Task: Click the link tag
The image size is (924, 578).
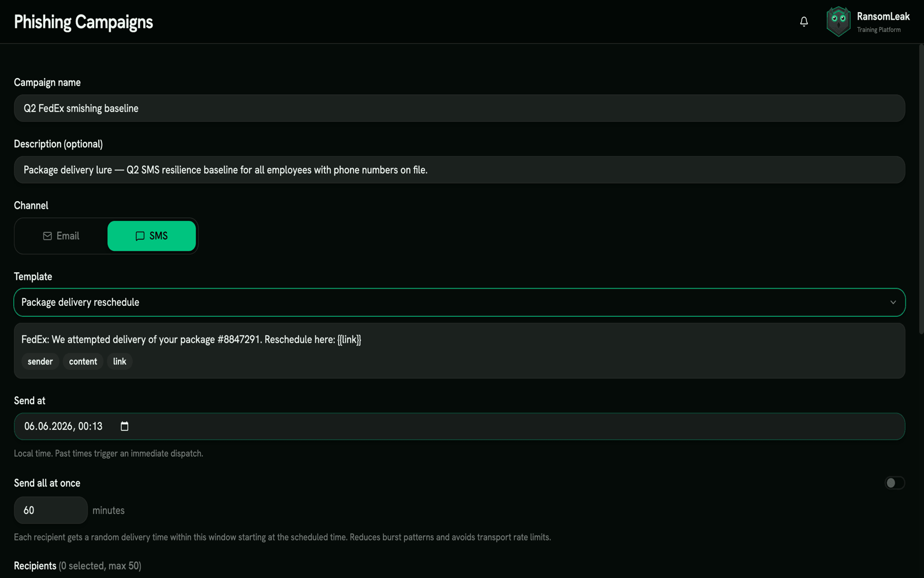Action: pos(120,361)
